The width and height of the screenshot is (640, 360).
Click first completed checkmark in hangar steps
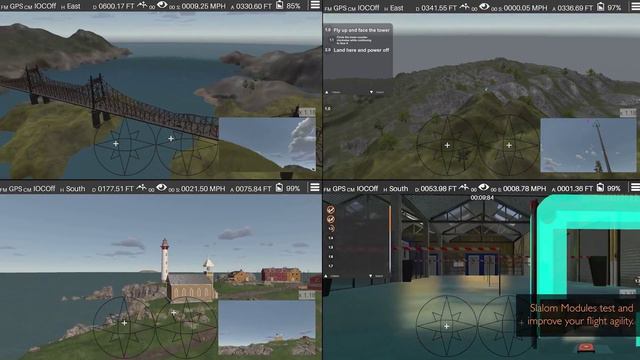pyautogui.click(x=331, y=210)
